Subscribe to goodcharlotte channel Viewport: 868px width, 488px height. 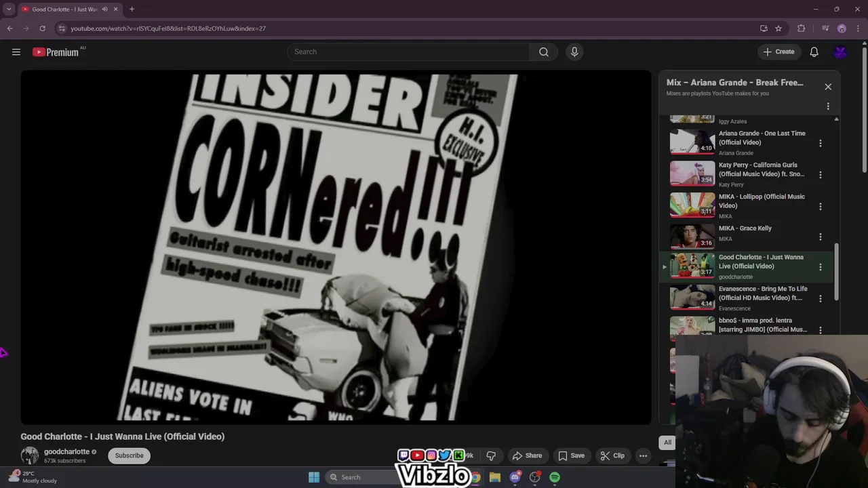point(129,455)
